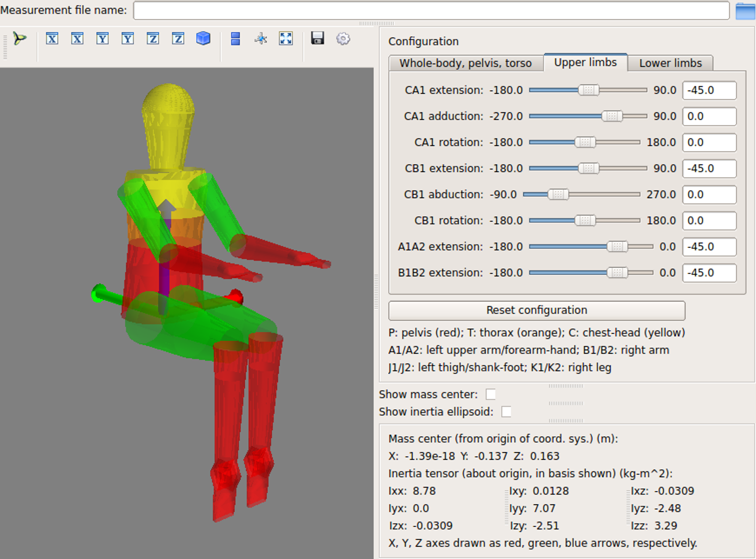
Task: Switch to isometric view with the blue cube
Action: pos(203,39)
